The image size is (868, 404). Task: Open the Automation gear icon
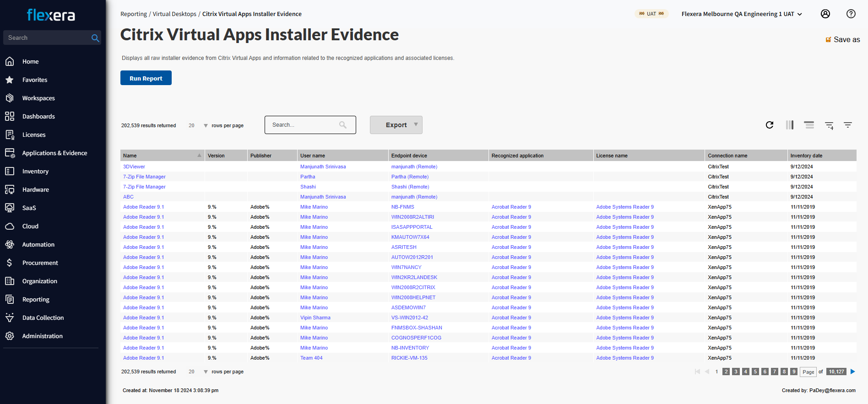(x=10, y=244)
